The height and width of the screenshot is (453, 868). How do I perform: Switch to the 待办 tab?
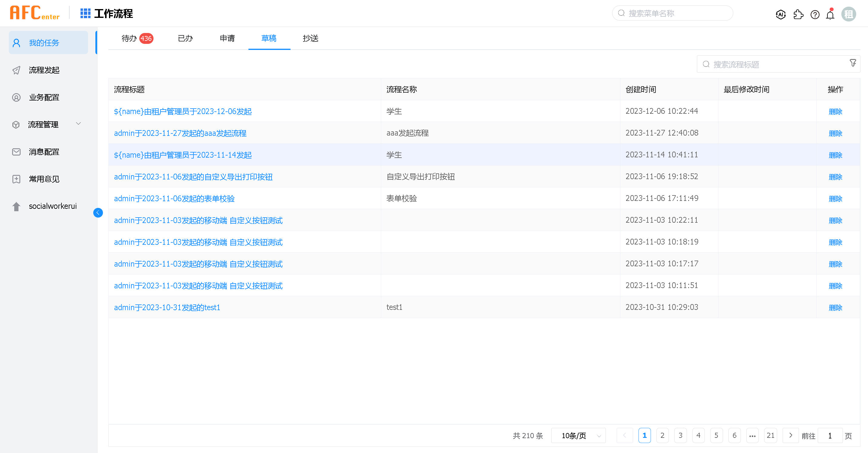(129, 38)
